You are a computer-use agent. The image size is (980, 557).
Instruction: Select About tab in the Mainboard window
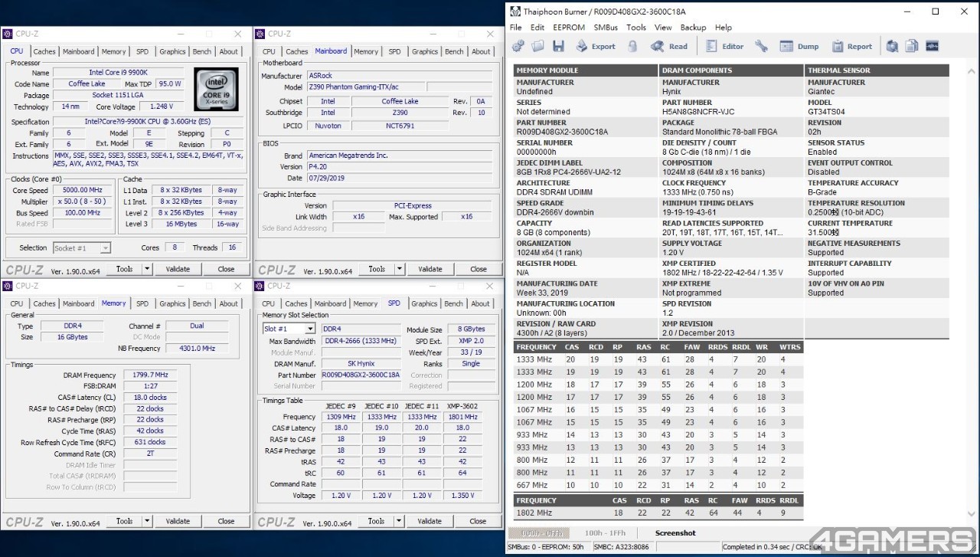pyautogui.click(x=481, y=52)
